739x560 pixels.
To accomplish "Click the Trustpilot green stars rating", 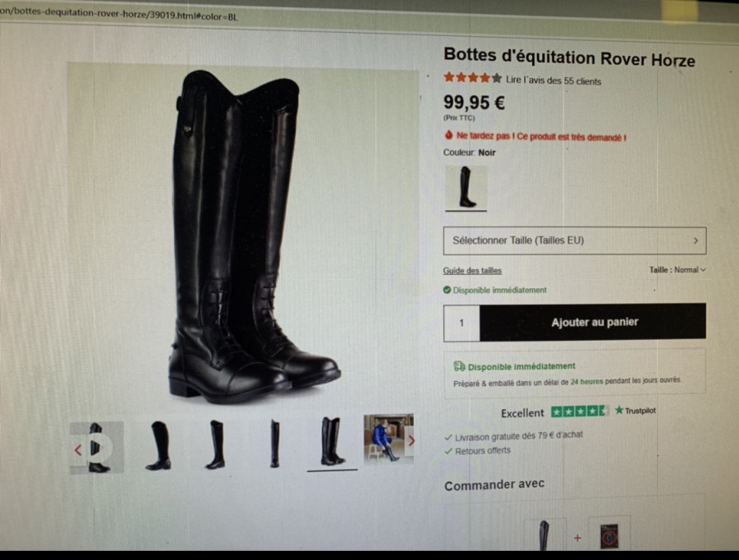I will (579, 411).
